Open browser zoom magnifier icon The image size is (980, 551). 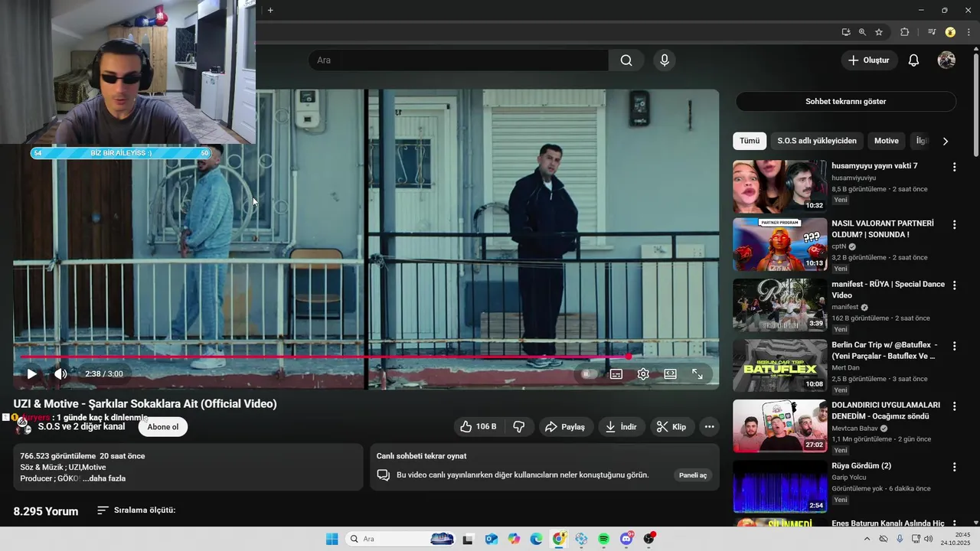[862, 32]
